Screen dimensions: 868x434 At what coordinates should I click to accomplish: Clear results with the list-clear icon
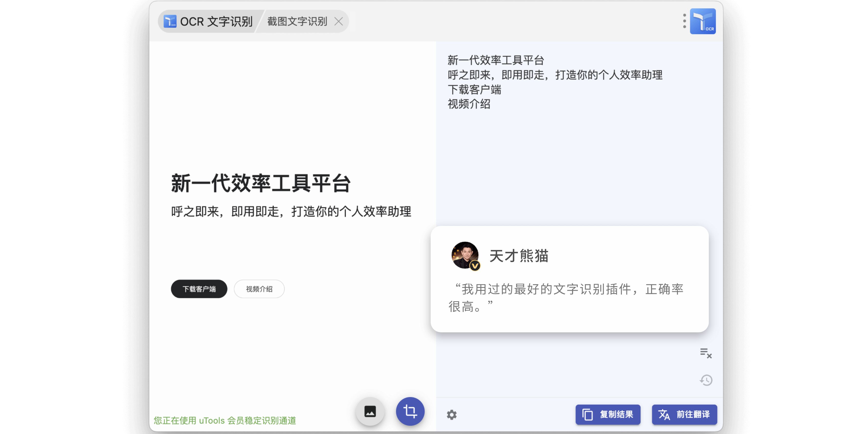(706, 353)
